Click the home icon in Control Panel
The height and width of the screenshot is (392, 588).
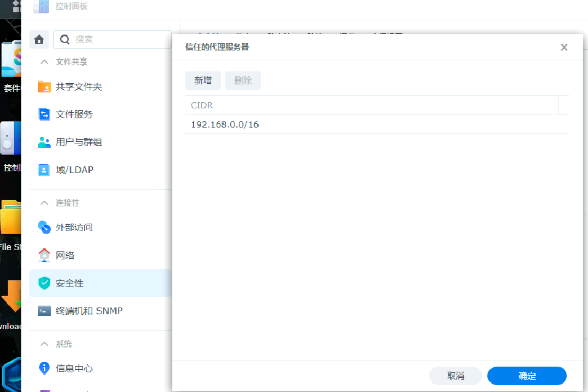(x=39, y=40)
